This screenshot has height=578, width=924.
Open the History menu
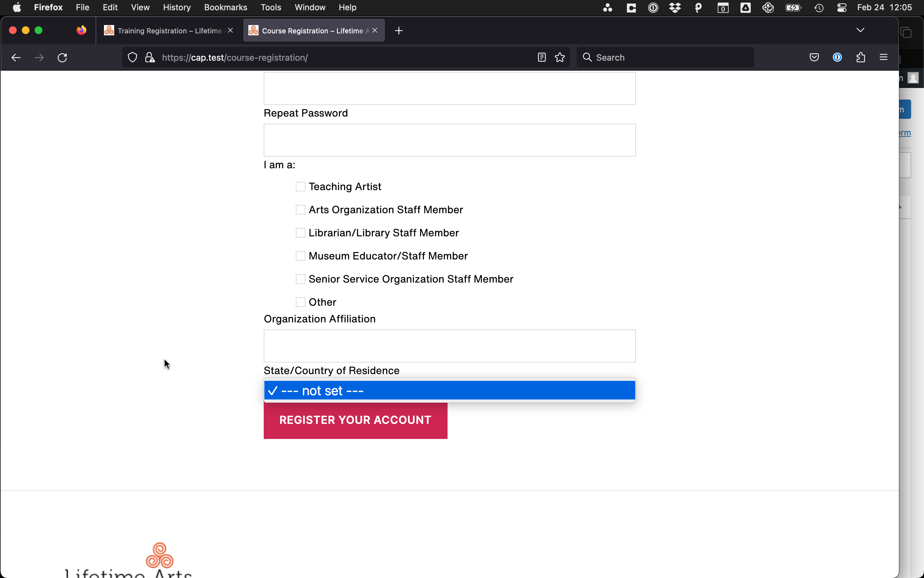pyautogui.click(x=177, y=8)
